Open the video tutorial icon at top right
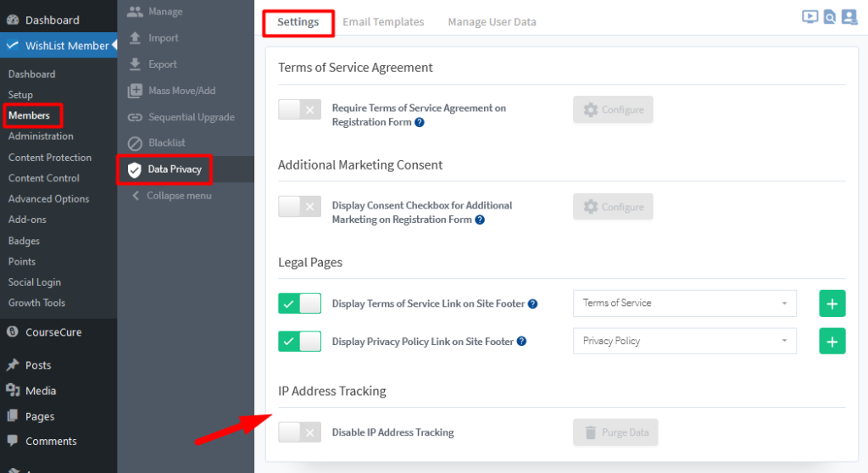The width and height of the screenshot is (868, 473). click(810, 17)
